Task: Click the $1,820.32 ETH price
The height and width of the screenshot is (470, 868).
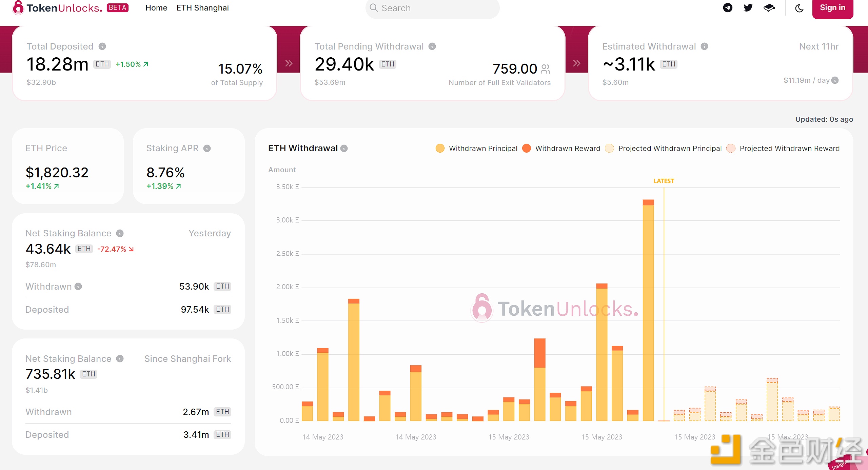Action: 57,173
